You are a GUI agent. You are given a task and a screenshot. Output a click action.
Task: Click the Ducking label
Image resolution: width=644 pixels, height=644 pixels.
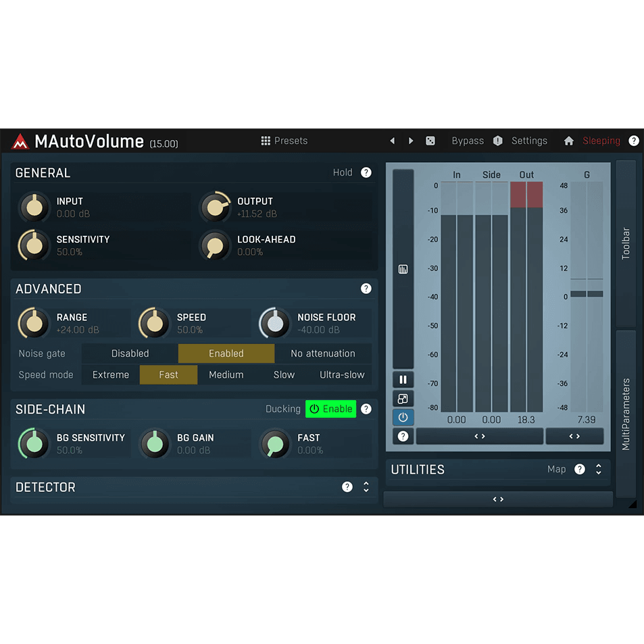point(283,409)
